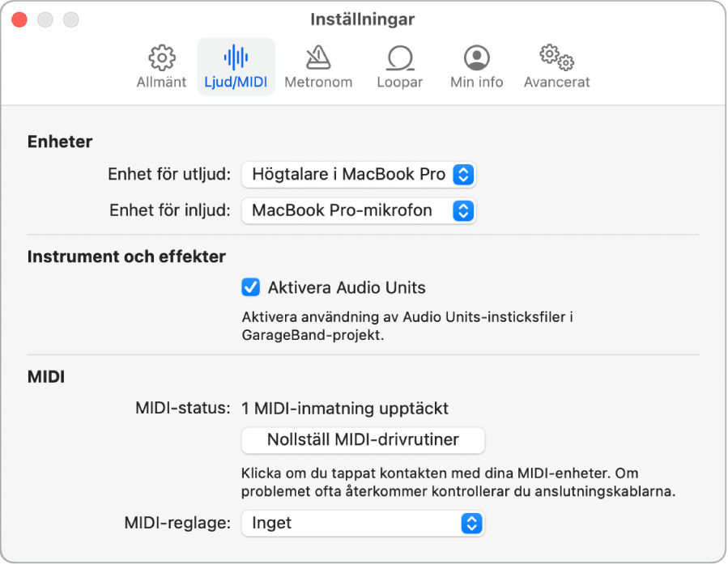Click Nollställ MIDI-drivrutiner

[362, 440]
